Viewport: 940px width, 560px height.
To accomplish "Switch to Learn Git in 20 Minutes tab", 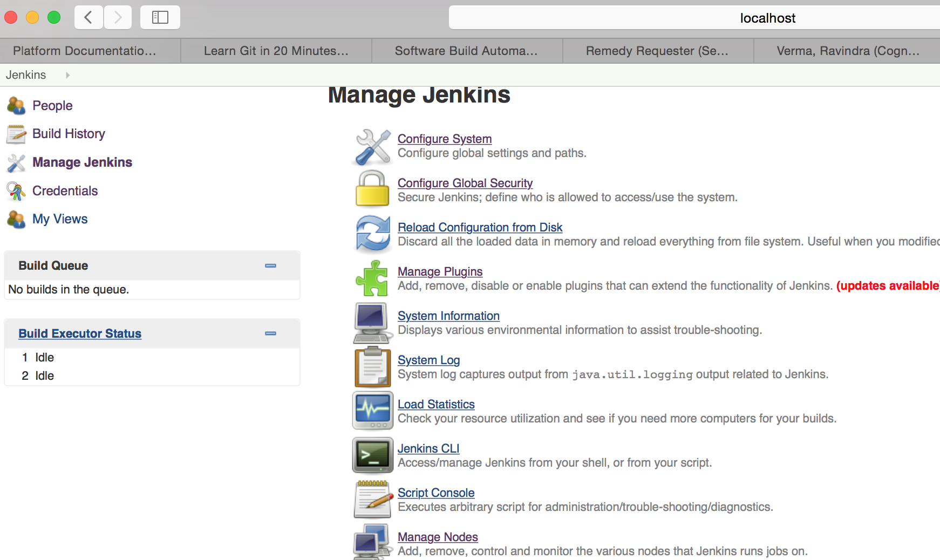I will pyautogui.click(x=276, y=51).
